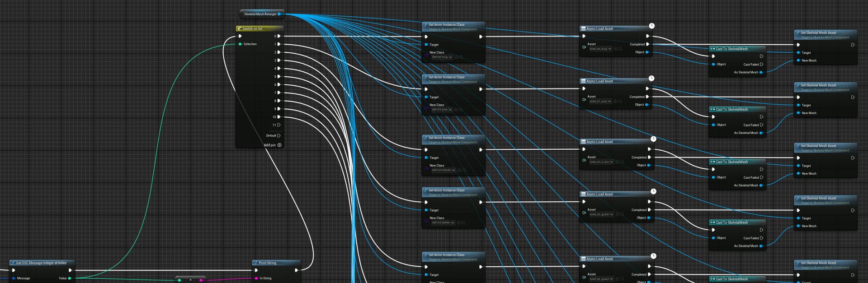This screenshot has width=868, height=283.
Task: Click As Skeletal Mesh output pin on first Cast
Action: coord(761,72)
